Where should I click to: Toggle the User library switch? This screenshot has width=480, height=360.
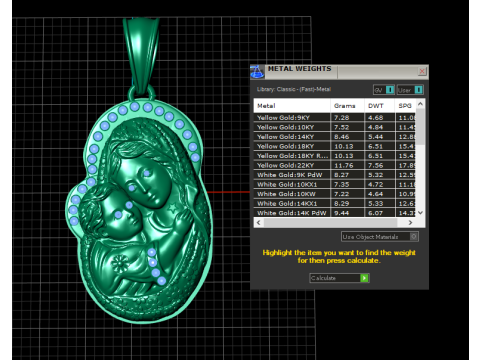410,90
